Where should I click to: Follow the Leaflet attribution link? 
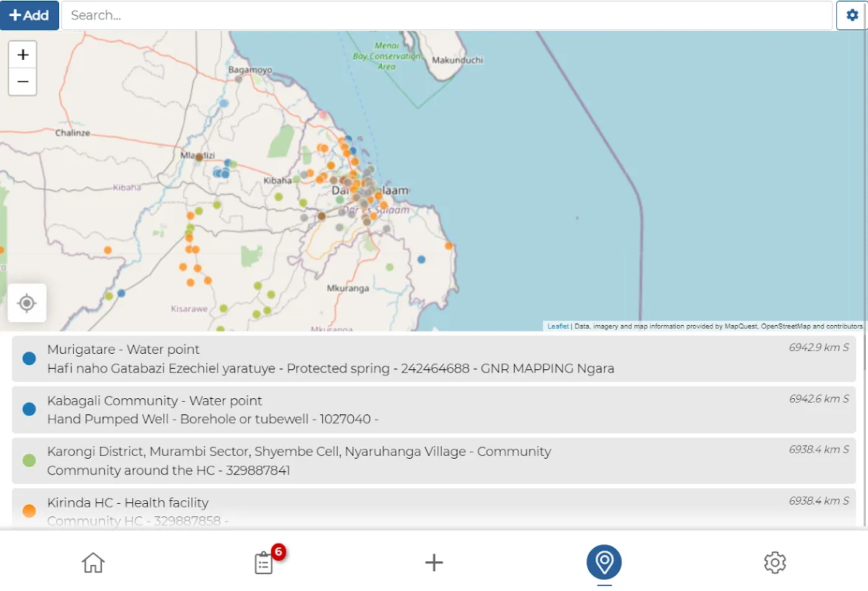coord(558,326)
